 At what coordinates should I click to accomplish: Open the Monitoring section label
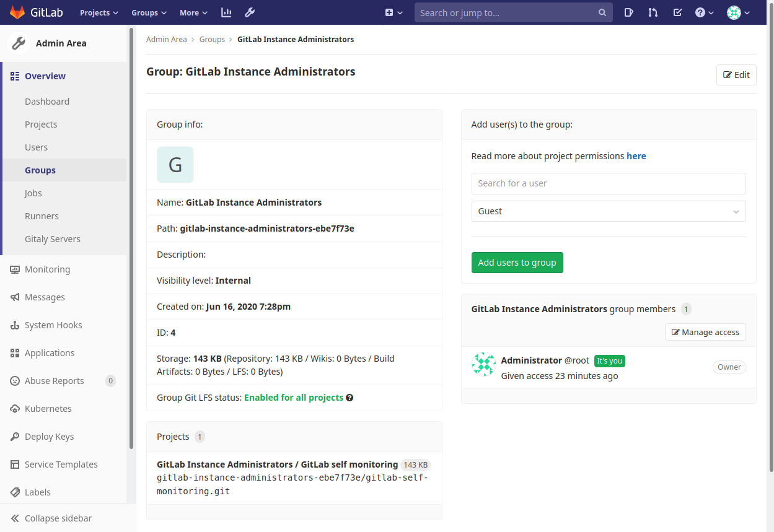47,269
